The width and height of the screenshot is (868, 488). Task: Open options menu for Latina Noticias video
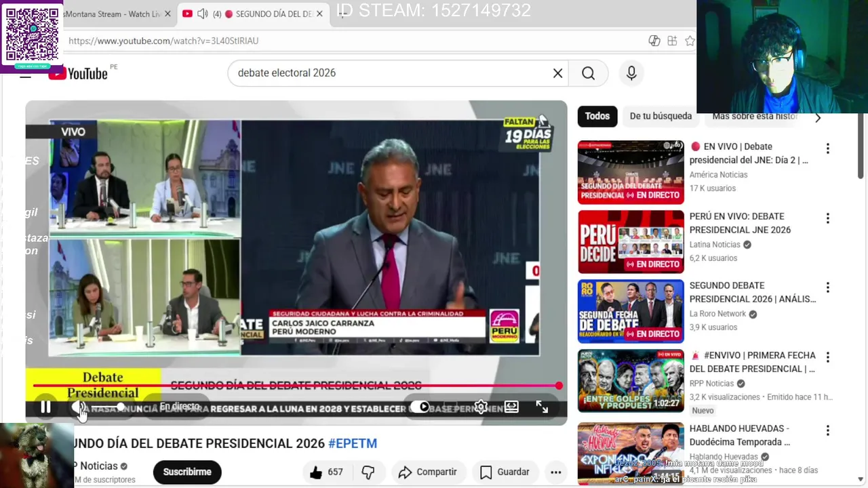pos(827,218)
